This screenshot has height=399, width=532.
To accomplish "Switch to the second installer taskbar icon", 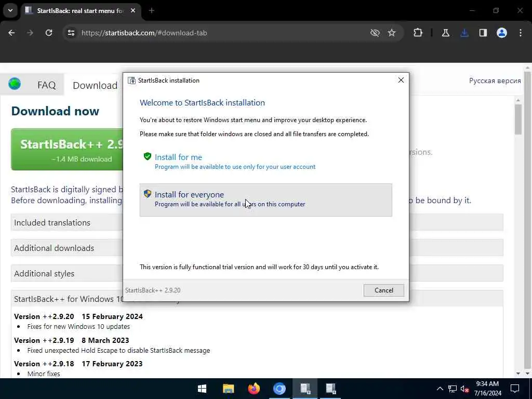I will [331, 389].
